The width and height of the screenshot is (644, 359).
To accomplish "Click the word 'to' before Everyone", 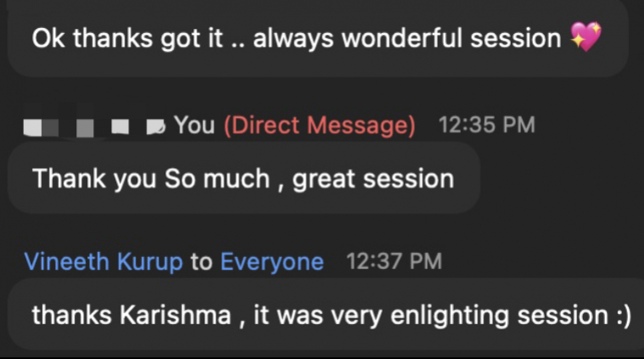I will coord(201,261).
